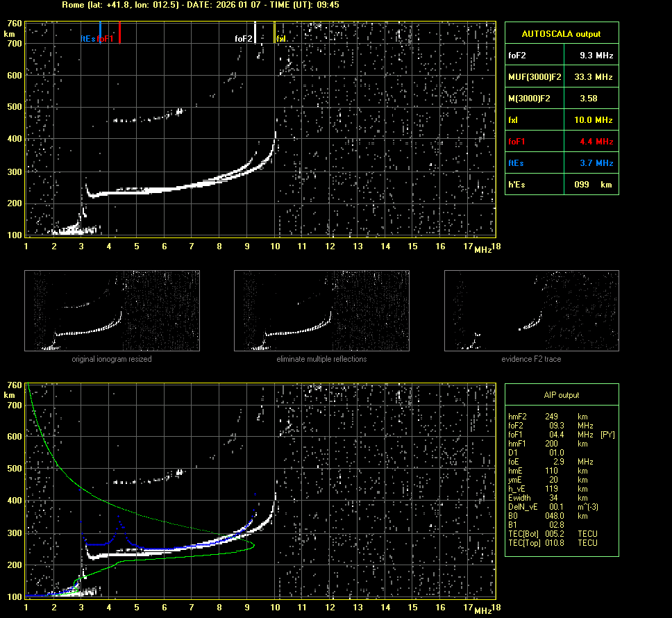Click the AIP output panel title
672x618 pixels.
click(561, 395)
